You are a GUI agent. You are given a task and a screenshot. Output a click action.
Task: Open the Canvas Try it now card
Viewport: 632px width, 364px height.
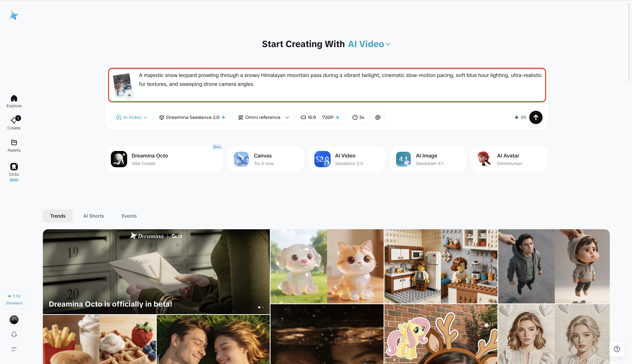(266, 159)
